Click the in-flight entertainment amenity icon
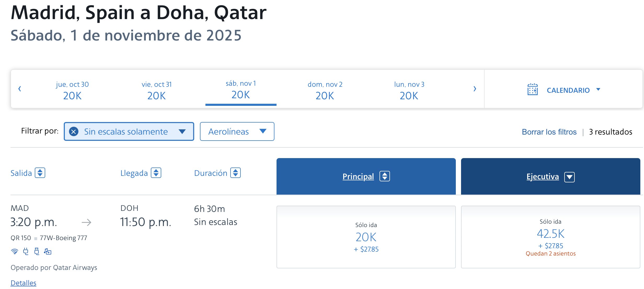Screen dimensions: 644x289 tap(48, 251)
